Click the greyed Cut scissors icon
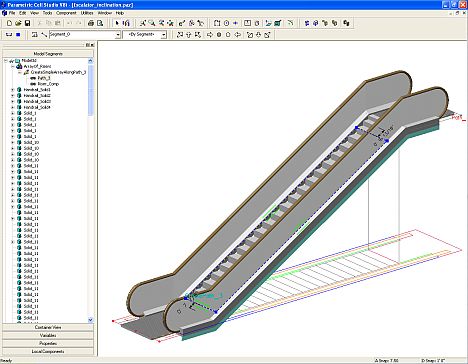The width and height of the screenshot is (468, 364). pos(40,23)
